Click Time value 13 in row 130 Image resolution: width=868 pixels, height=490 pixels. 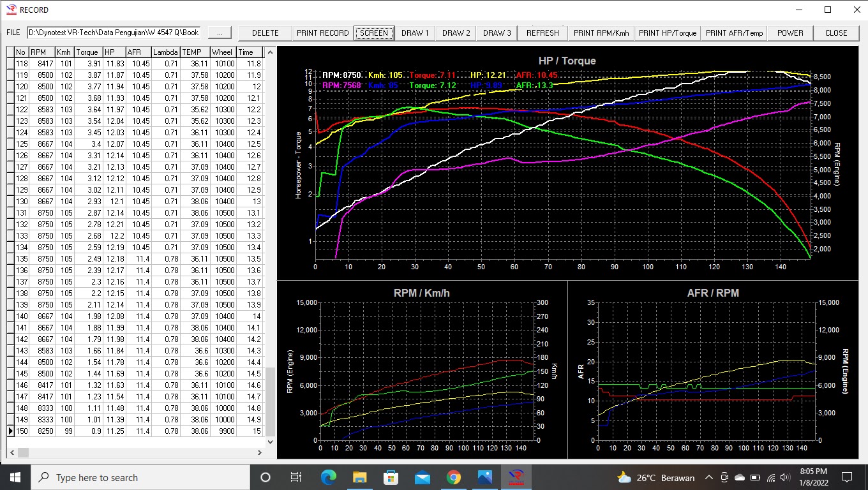[x=249, y=202]
